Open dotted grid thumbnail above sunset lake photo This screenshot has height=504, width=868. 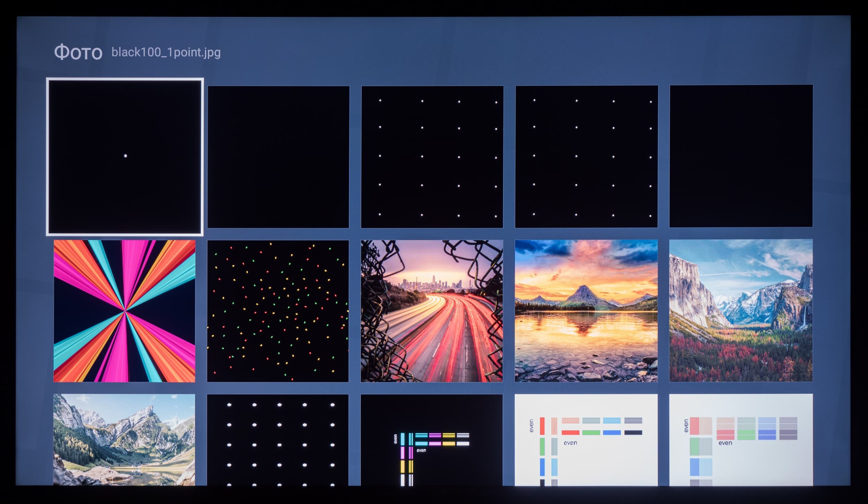(586, 157)
